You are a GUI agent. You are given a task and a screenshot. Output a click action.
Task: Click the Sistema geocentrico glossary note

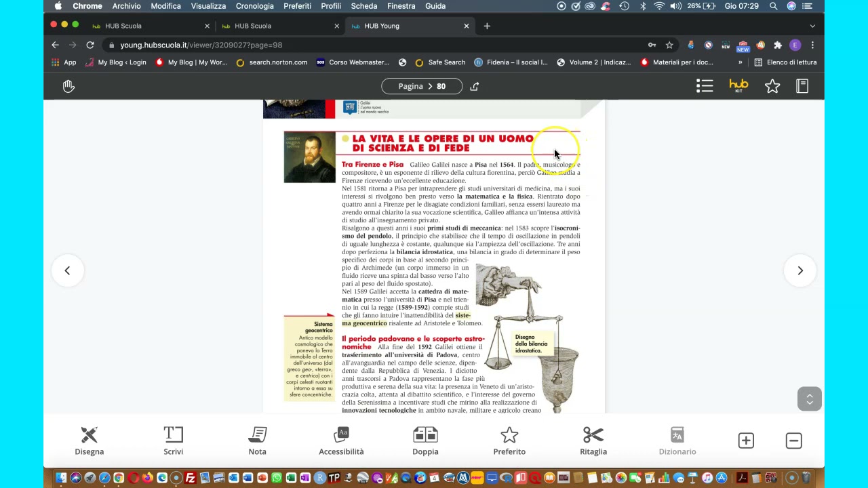pyautogui.click(x=310, y=359)
